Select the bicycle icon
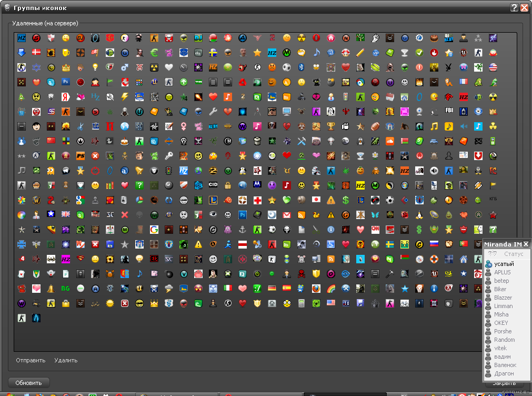 tap(405, 303)
